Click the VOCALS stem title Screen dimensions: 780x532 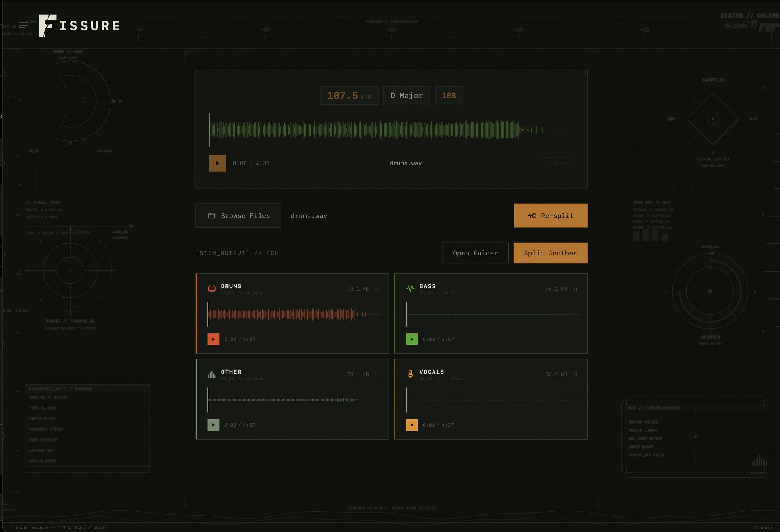pyautogui.click(x=432, y=372)
